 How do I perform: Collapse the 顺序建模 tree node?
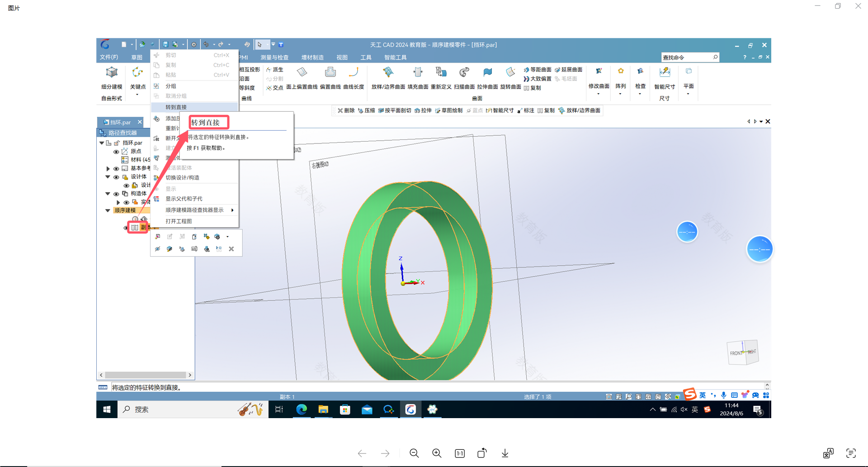pos(108,210)
